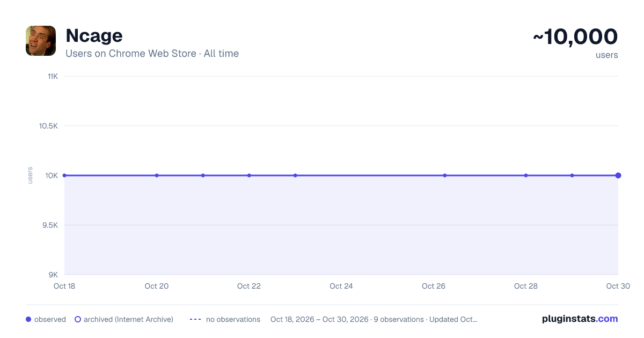The image size is (644, 338).
Task: Click the date range and observations summary text
Action: click(x=374, y=319)
